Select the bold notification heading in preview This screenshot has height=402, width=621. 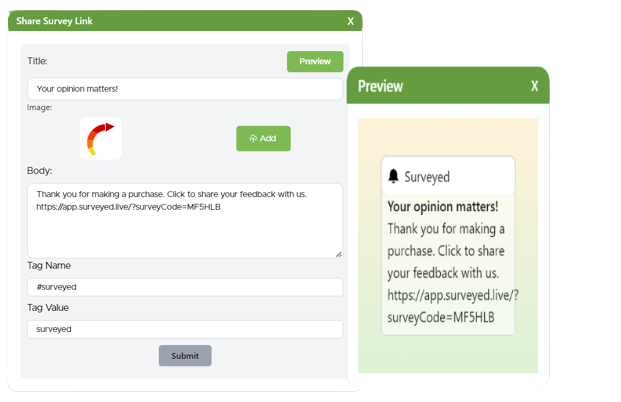[442, 207]
